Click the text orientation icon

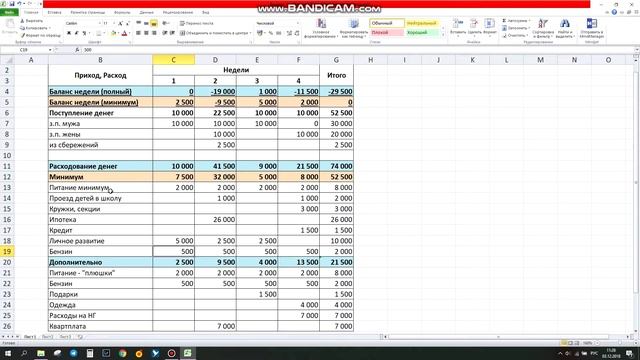tap(165, 23)
